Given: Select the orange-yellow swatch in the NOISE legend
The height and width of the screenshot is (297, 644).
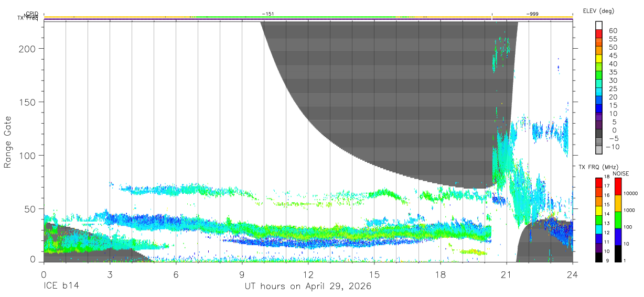Looking at the screenshot, I should point(618,203).
